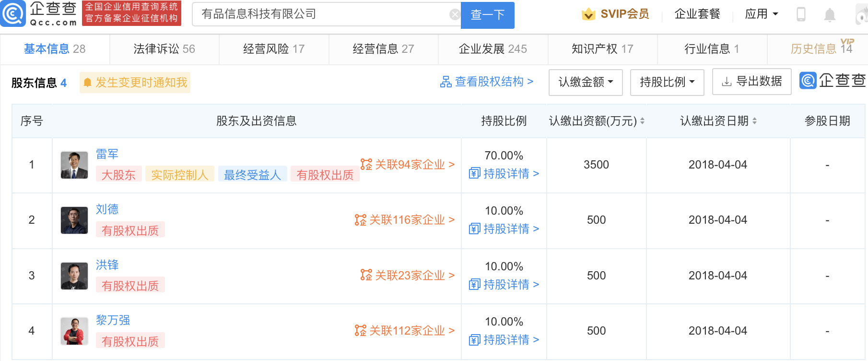Viewport: 868px width, 361px height.
Task: Open shareholder 雷军 name link
Action: 107,154
